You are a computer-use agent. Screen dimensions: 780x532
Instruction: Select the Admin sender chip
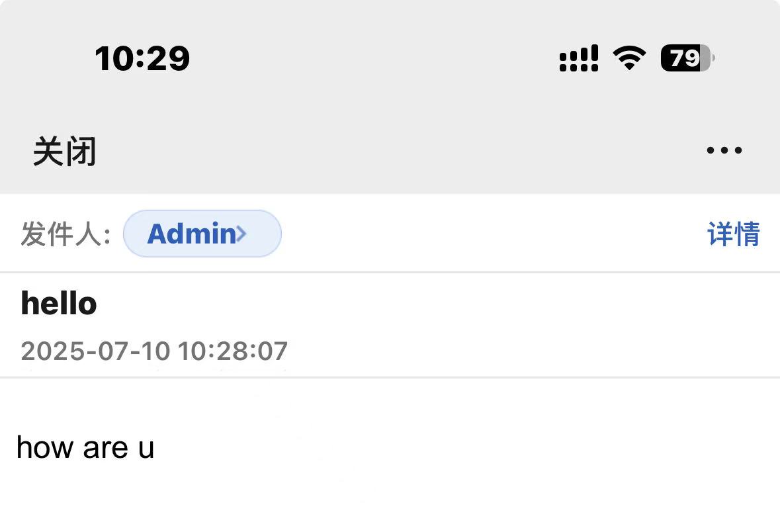(x=202, y=234)
